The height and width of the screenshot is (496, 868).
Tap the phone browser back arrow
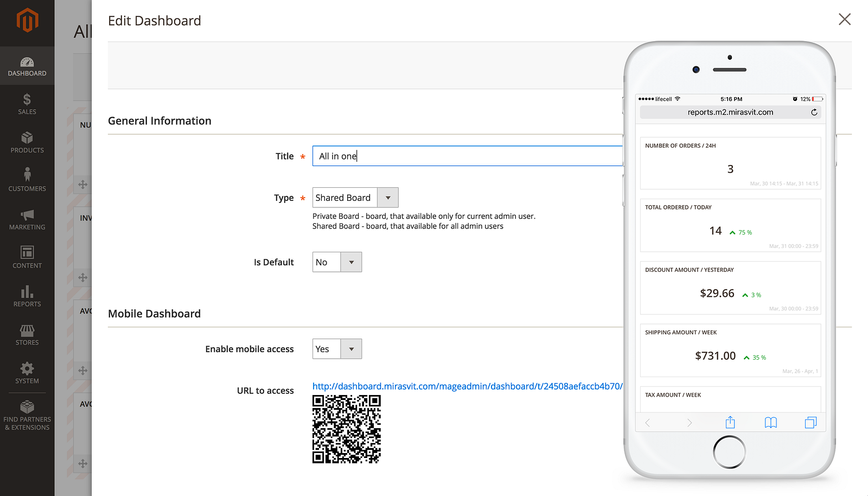click(648, 423)
